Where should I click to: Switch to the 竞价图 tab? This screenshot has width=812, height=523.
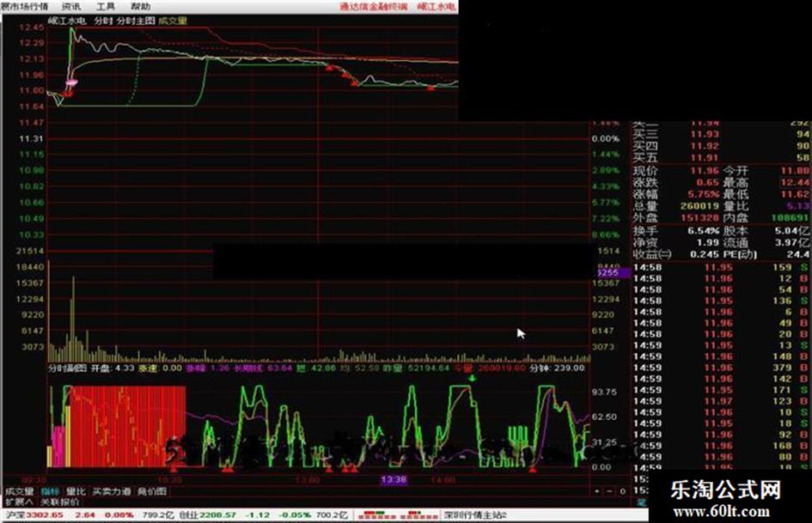[x=152, y=491]
